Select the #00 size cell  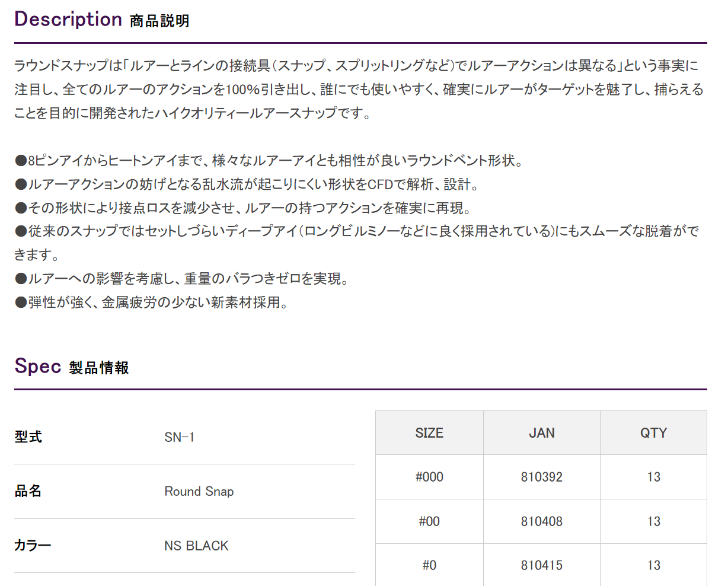click(429, 521)
